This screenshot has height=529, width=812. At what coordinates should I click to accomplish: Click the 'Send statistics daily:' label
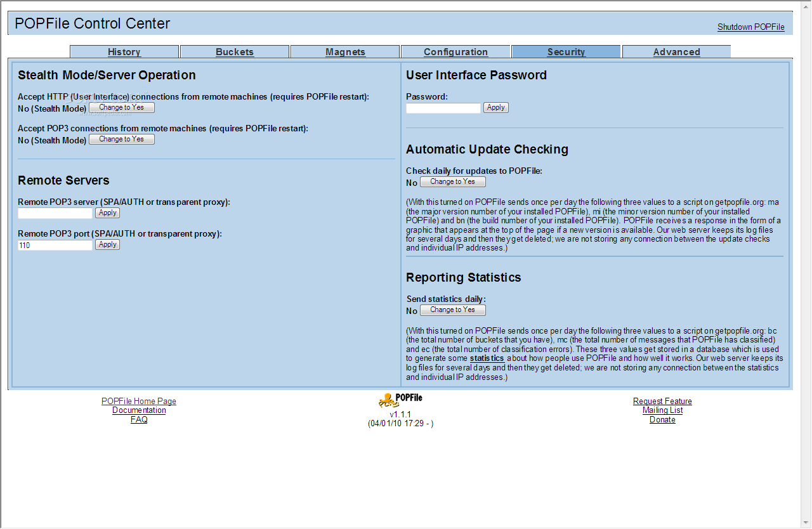(446, 299)
